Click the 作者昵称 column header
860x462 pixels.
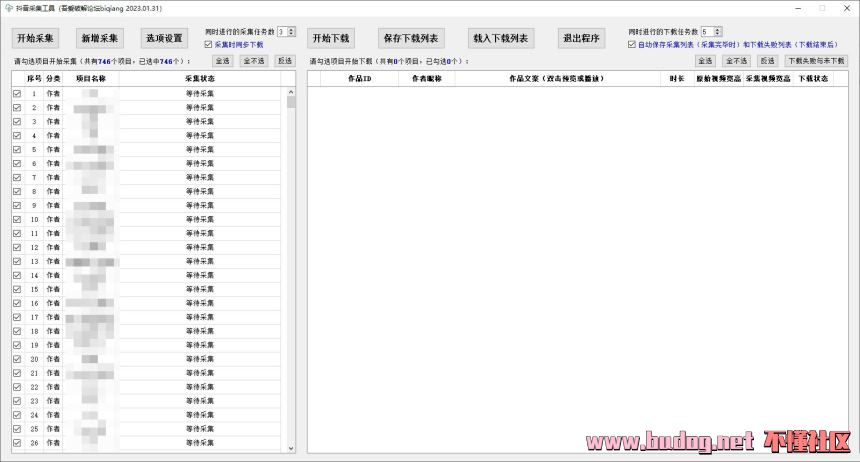click(x=427, y=79)
